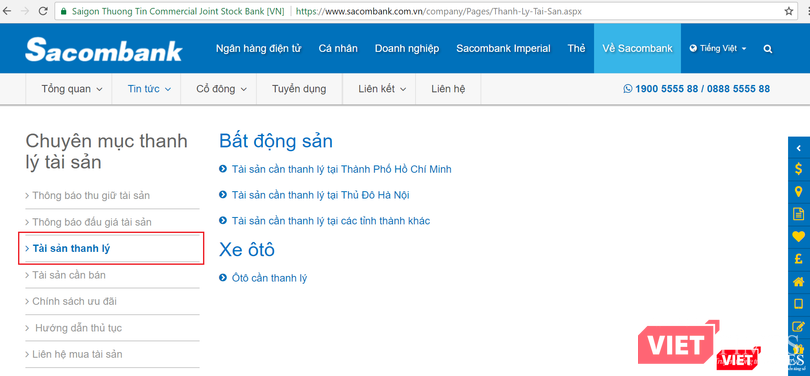Click the heart sidebar icon

tap(799, 236)
